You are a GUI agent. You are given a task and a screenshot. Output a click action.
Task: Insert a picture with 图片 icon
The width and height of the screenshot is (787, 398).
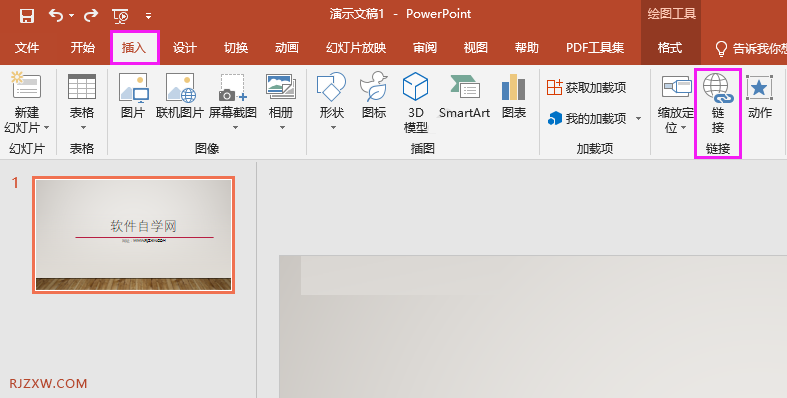(133, 95)
